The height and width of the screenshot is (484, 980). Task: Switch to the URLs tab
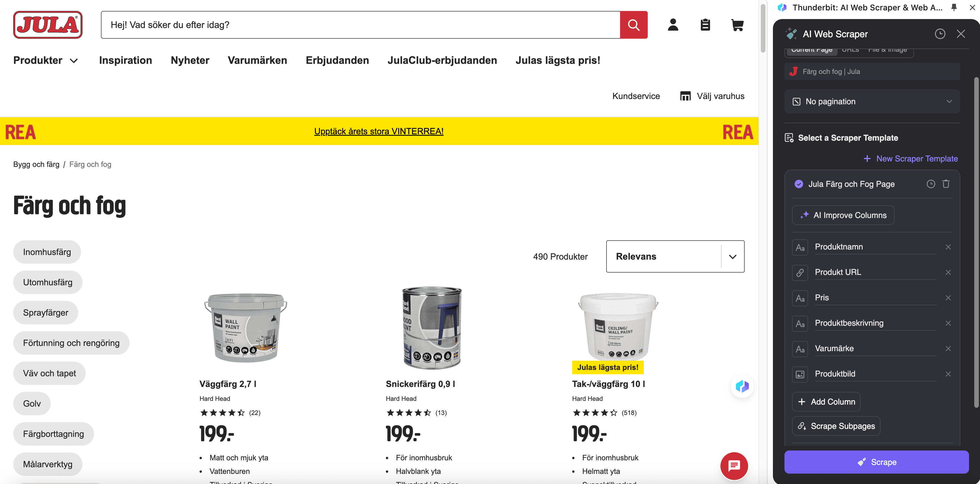(850, 50)
